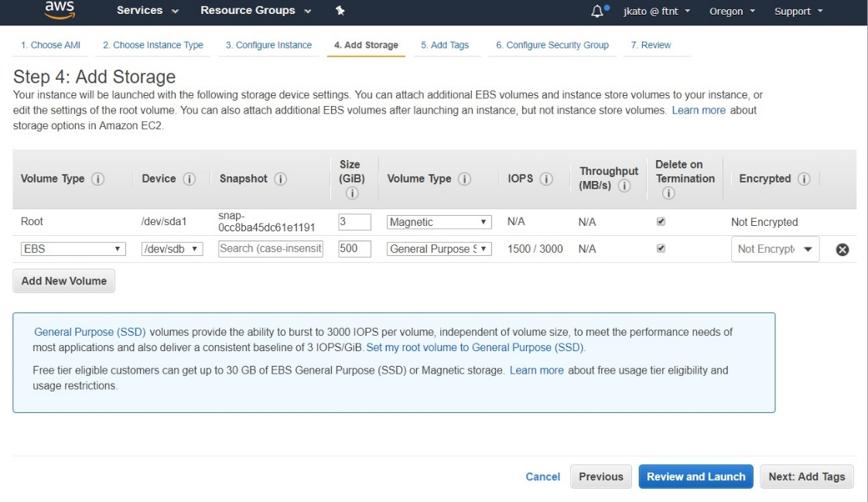
Task: Click the Review and Launch button
Action: tap(695, 476)
